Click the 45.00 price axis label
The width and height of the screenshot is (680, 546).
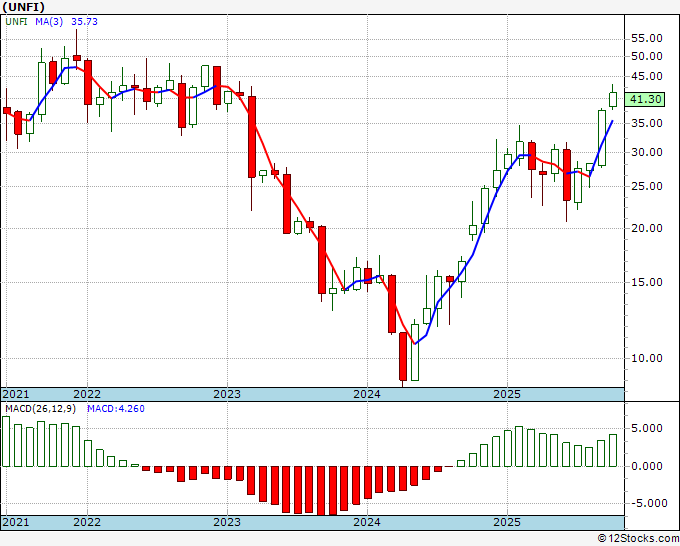coord(647,76)
